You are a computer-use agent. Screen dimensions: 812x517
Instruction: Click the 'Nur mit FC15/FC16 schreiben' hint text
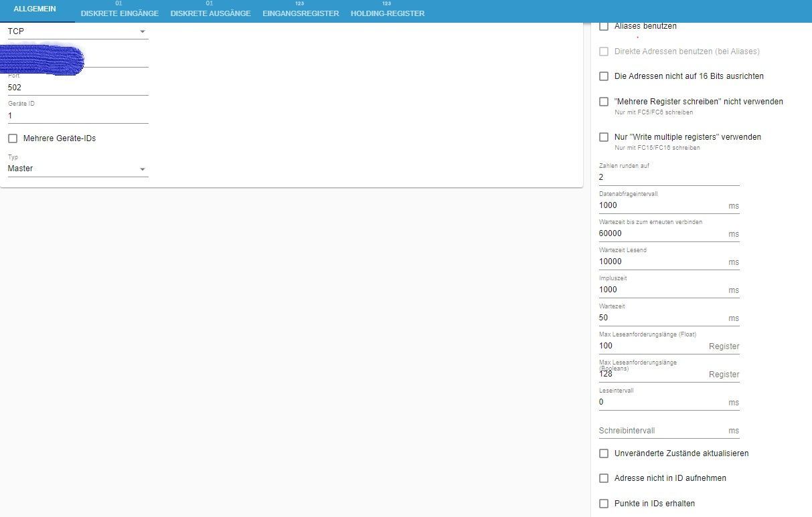657,148
